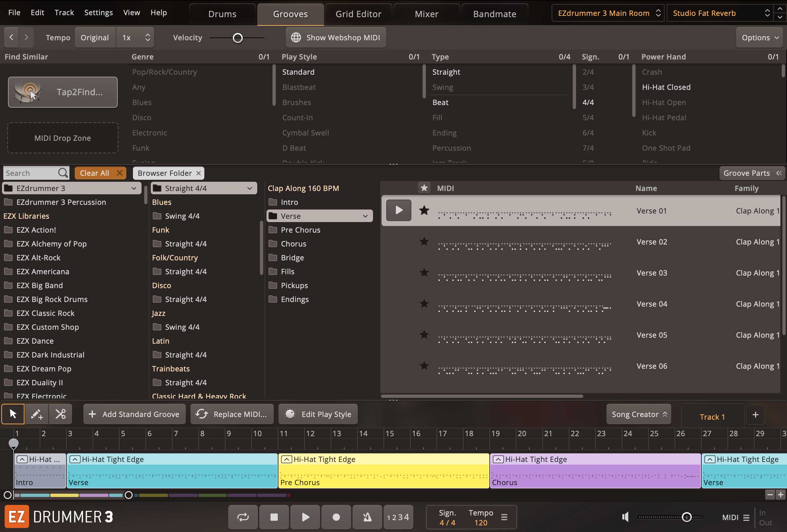Click the loop playback button
787x532 pixels.
coord(243,517)
